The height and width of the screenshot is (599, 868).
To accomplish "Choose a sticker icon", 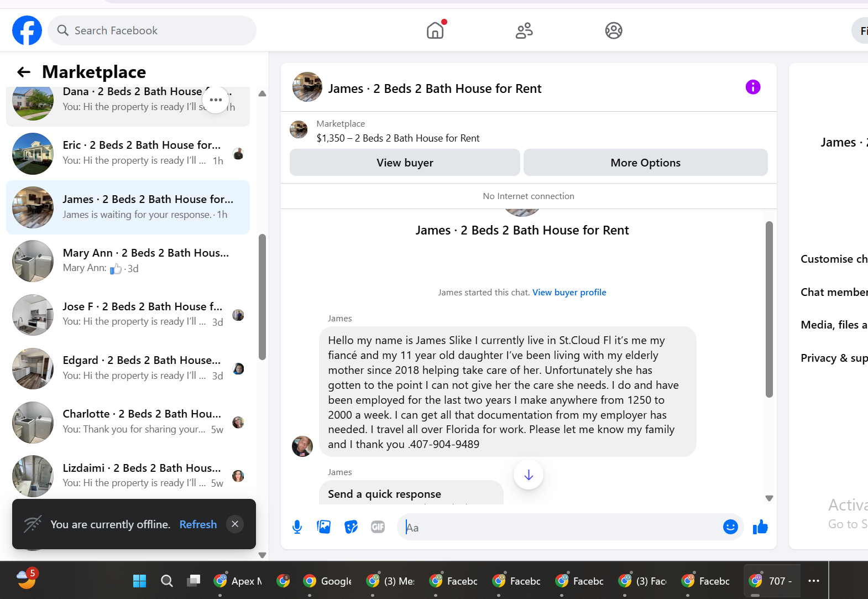I will click(351, 527).
